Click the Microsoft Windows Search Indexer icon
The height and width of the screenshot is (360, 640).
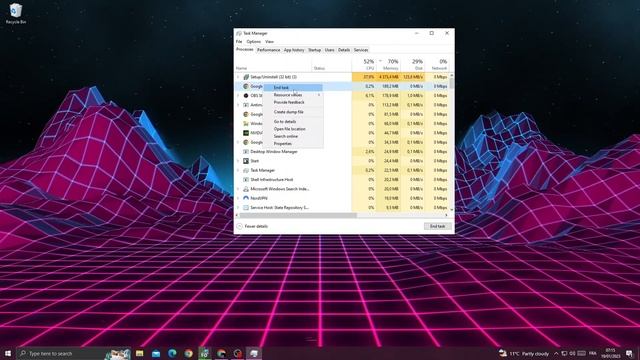click(x=246, y=189)
